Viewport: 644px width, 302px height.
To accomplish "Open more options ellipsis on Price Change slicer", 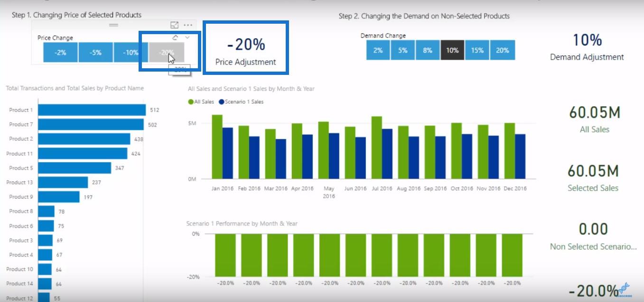I will coord(188,25).
